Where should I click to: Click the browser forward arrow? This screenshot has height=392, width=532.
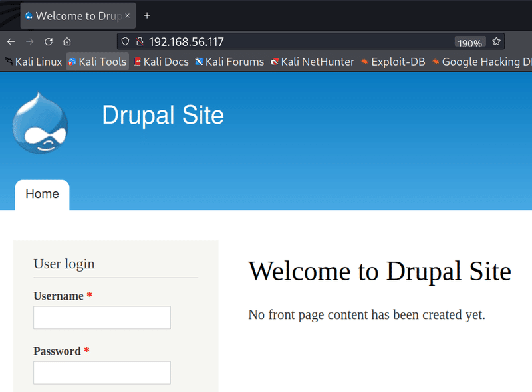click(x=30, y=42)
